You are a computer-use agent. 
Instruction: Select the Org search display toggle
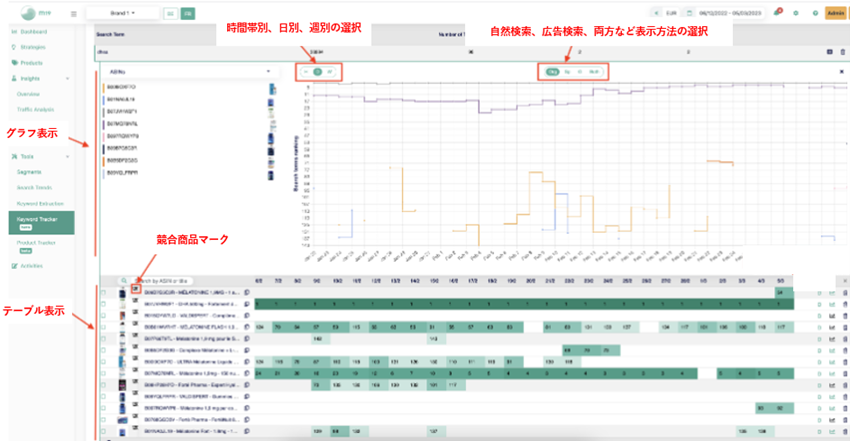click(552, 72)
